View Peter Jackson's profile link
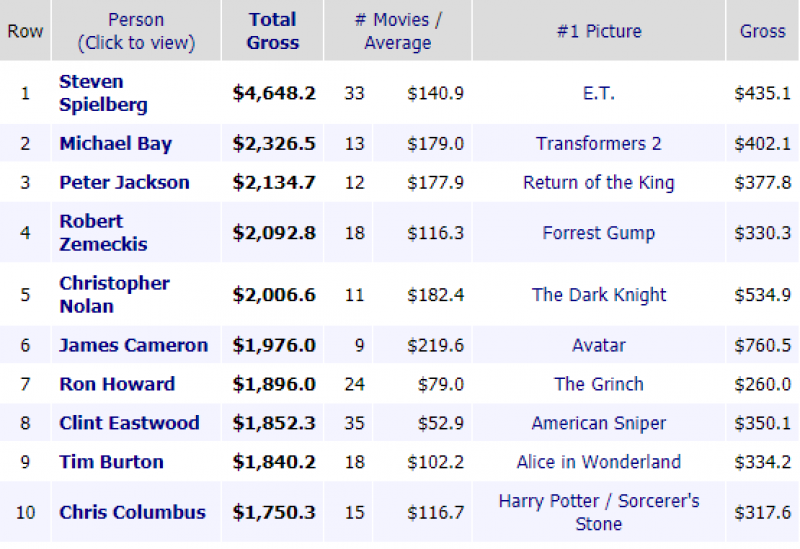This screenshot has height=549, width=800. coord(124,183)
